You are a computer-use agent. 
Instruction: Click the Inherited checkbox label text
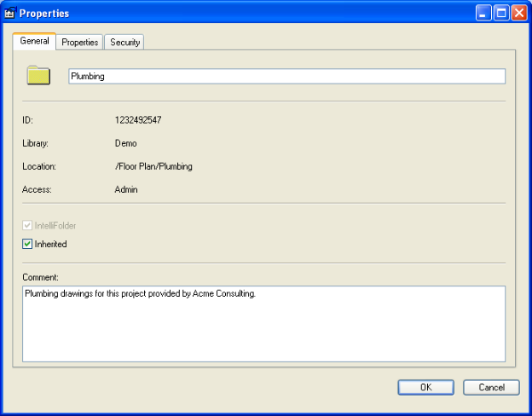pyautogui.click(x=50, y=244)
